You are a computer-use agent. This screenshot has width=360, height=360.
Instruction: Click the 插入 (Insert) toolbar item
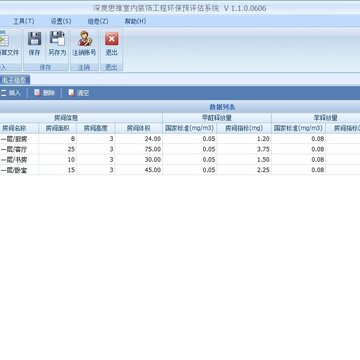tap(11, 93)
